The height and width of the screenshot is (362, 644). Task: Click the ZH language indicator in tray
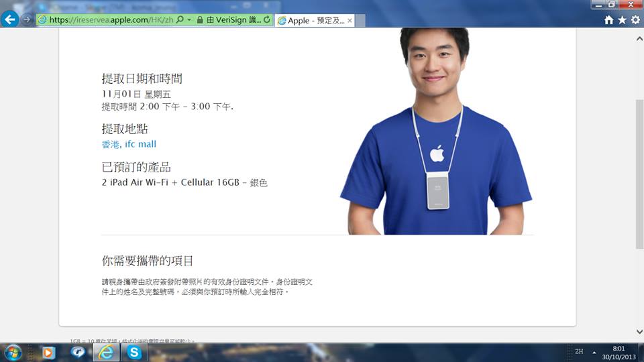point(579,352)
